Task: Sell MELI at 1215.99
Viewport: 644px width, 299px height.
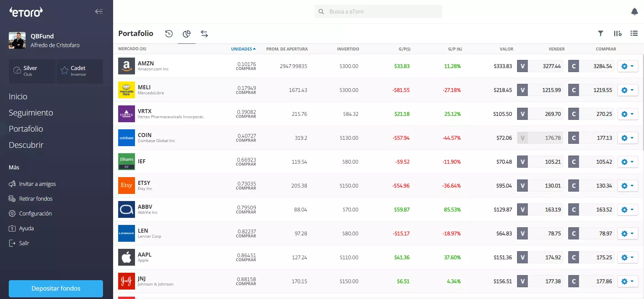Action: click(540, 90)
